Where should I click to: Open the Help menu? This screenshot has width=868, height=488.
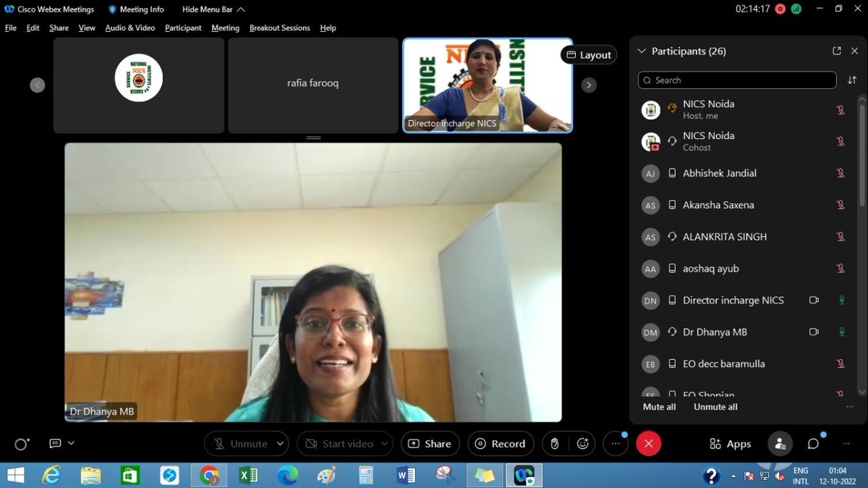pyautogui.click(x=328, y=28)
